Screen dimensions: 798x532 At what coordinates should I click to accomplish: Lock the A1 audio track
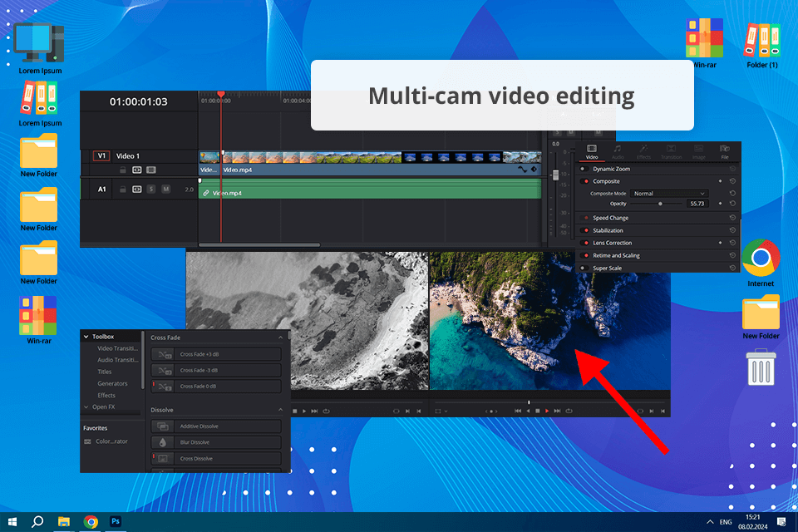(x=123, y=190)
